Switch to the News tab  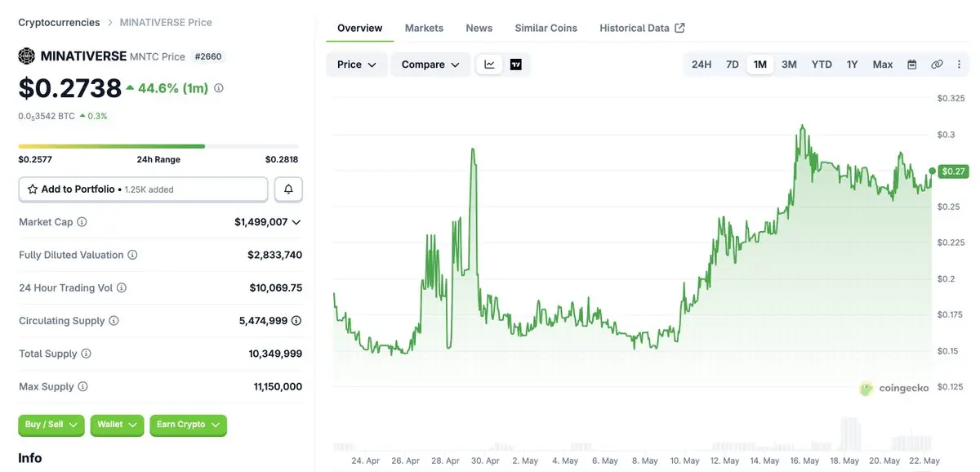pyautogui.click(x=479, y=28)
